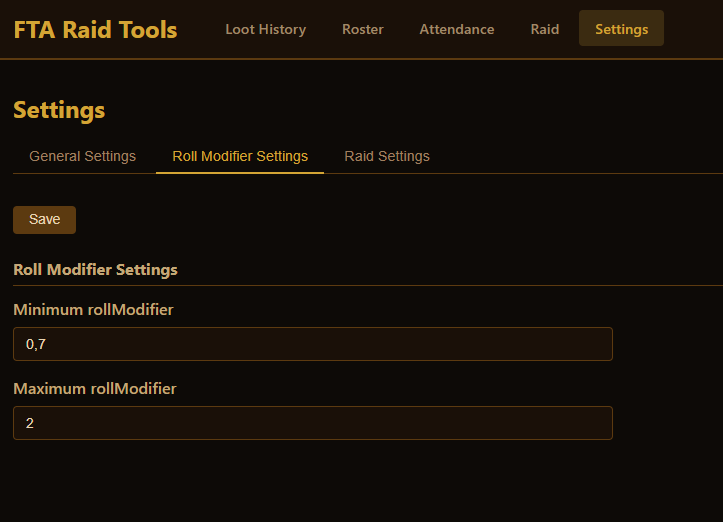Click the FTA Raid Tools title
The height and width of the screenshot is (522, 723).
95,30
